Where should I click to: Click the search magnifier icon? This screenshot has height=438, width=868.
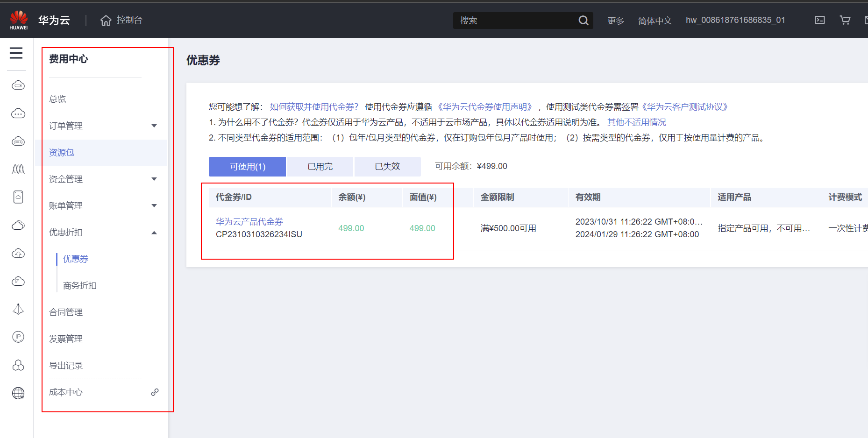click(583, 21)
